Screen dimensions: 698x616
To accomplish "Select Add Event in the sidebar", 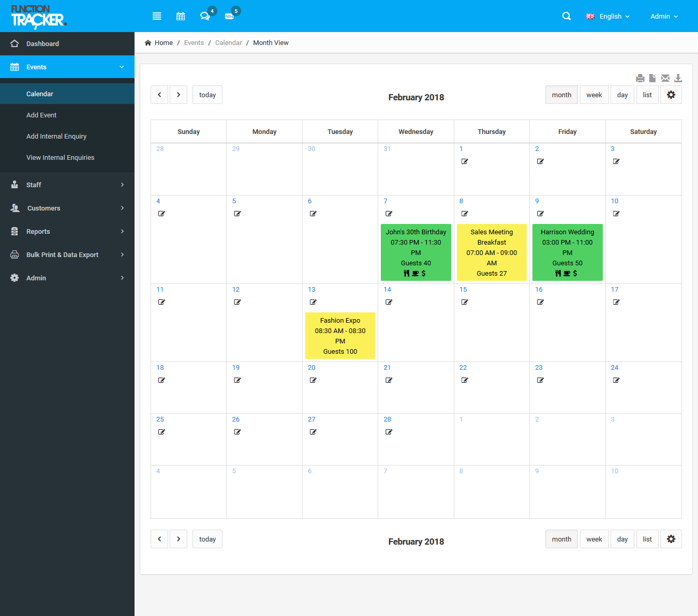I will point(67,115).
